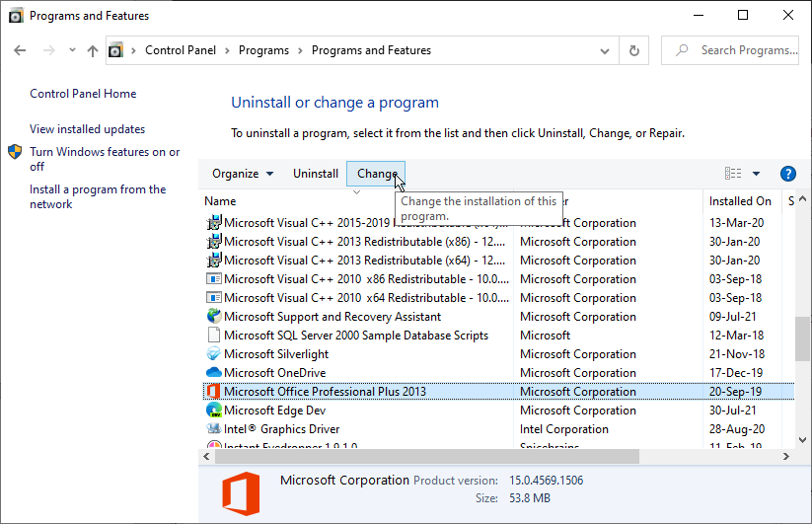Click the 20-Sep-19 installed date
This screenshot has height=524, width=812.
click(735, 392)
